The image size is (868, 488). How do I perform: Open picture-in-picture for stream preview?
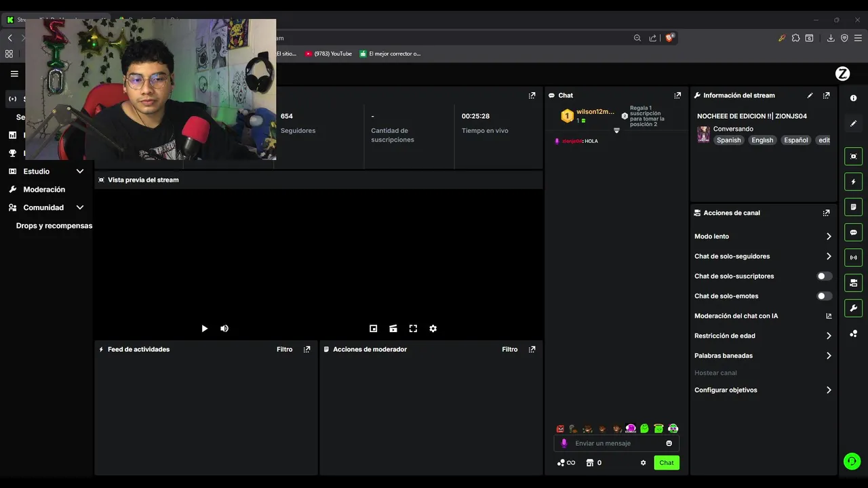tap(373, 329)
